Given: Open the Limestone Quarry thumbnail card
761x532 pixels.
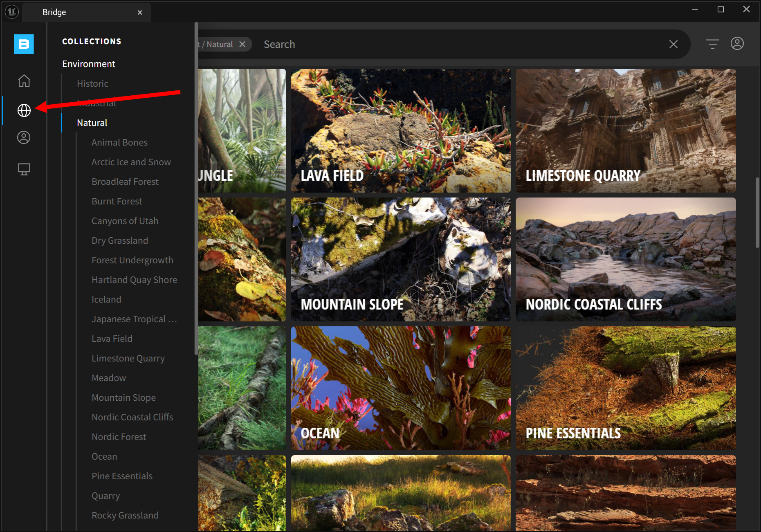Looking at the screenshot, I should 626,130.
